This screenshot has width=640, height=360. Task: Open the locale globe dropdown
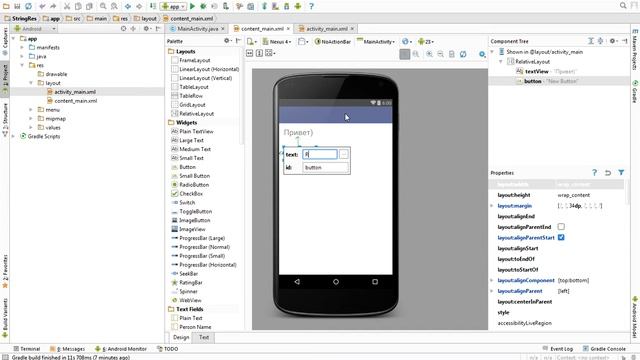point(407,42)
